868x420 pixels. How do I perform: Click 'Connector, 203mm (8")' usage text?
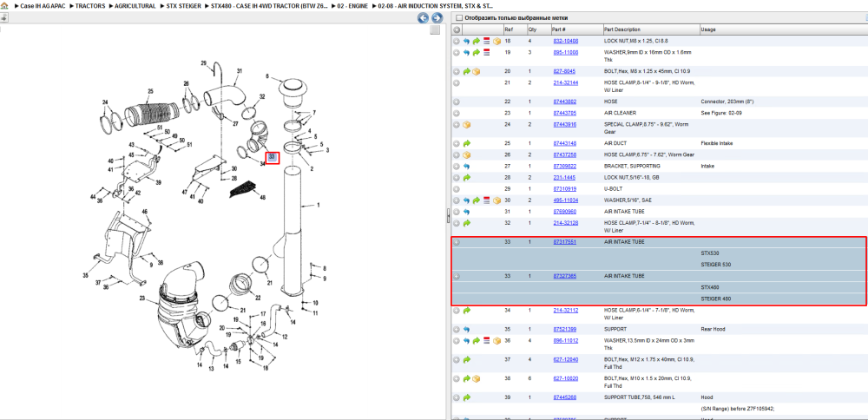(x=728, y=102)
